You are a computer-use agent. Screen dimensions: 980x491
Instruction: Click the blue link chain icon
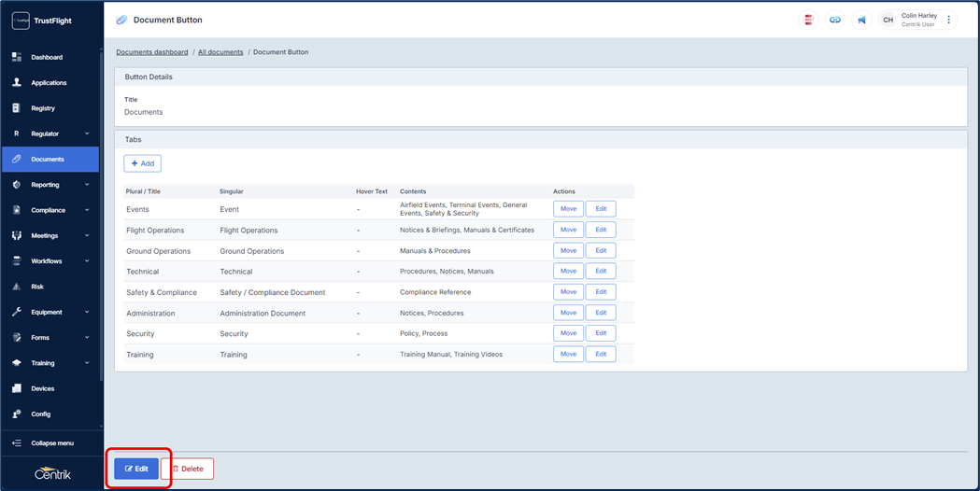(835, 20)
